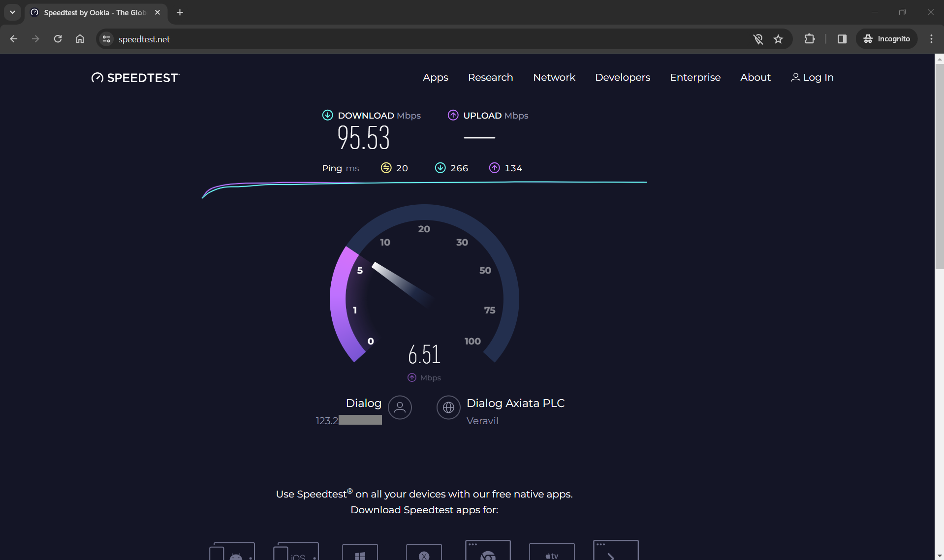Click the globe server icon
The image size is (944, 560).
click(x=448, y=407)
